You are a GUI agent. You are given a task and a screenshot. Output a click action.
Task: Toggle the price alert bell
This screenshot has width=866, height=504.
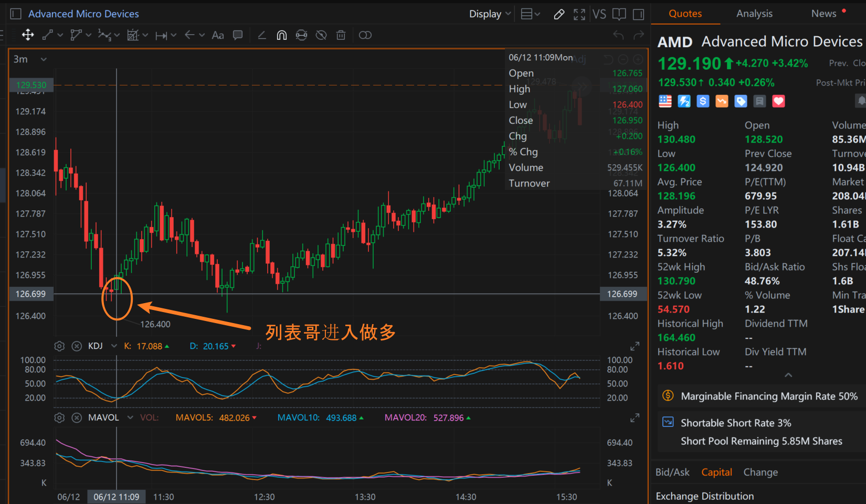[x=861, y=101]
